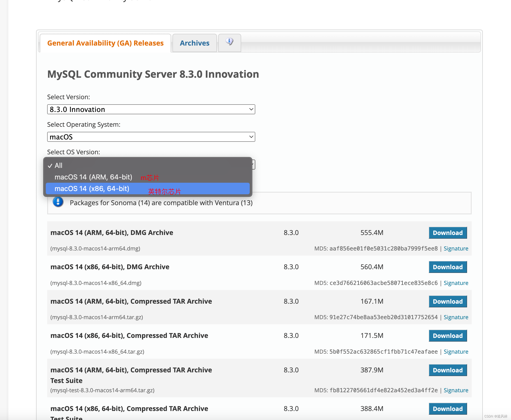The width and height of the screenshot is (511, 420).
Task: Choose macOS 14 (ARM, 64-bit) option
Action: tap(148, 177)
